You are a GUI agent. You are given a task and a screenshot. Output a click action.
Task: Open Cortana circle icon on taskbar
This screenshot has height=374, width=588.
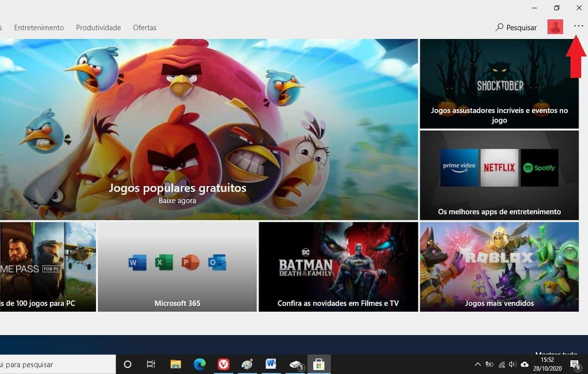point(128,364)
